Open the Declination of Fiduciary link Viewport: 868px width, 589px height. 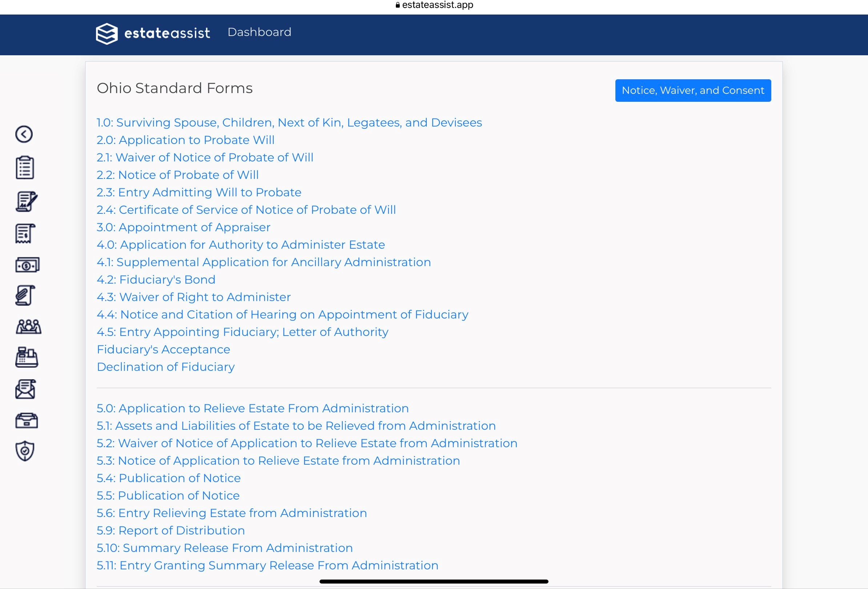166,367
